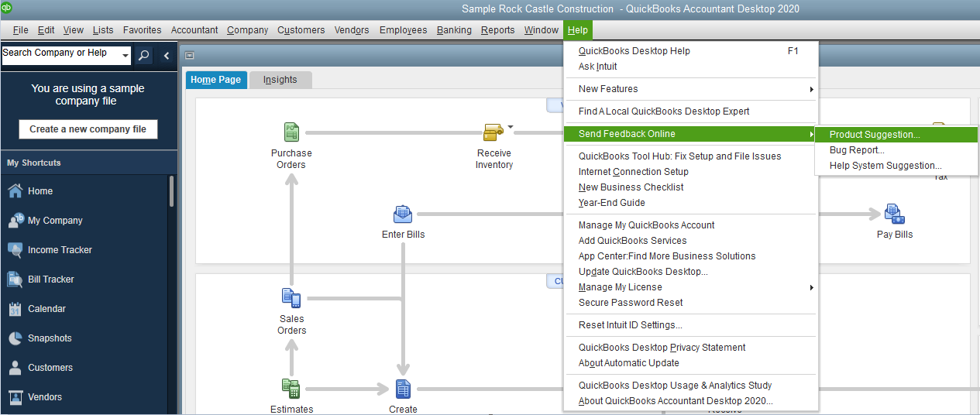Open Calendar shortcut in sidebar
This screenshot has height=415, width=980.
click(x=46, y=309)
